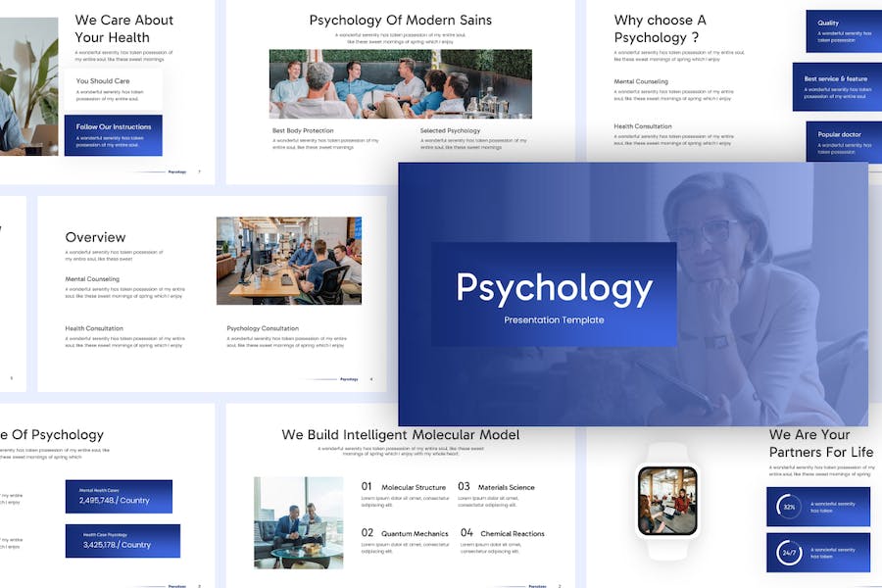Select item "04 Chemical Reactions"

(503, 533)
